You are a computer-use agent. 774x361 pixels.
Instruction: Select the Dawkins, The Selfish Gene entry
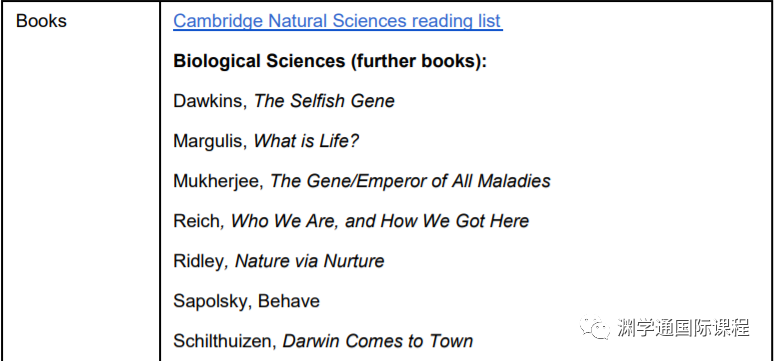pos(284,101)
